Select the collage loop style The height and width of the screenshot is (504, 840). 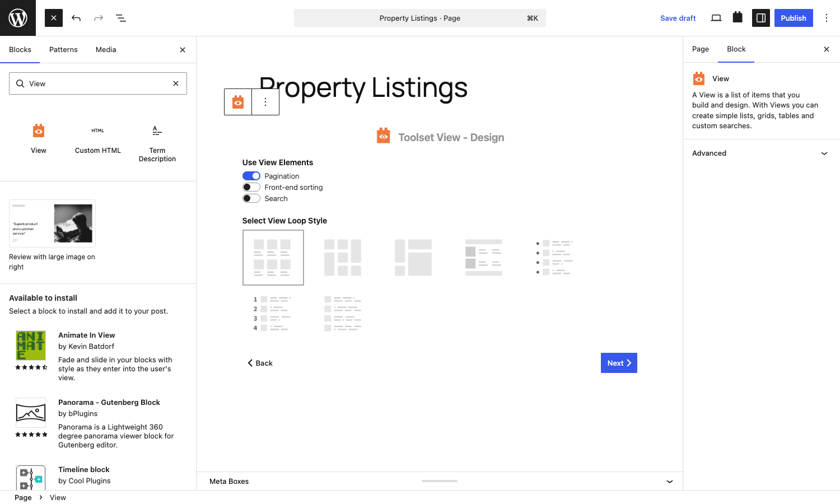click(413, 258)
